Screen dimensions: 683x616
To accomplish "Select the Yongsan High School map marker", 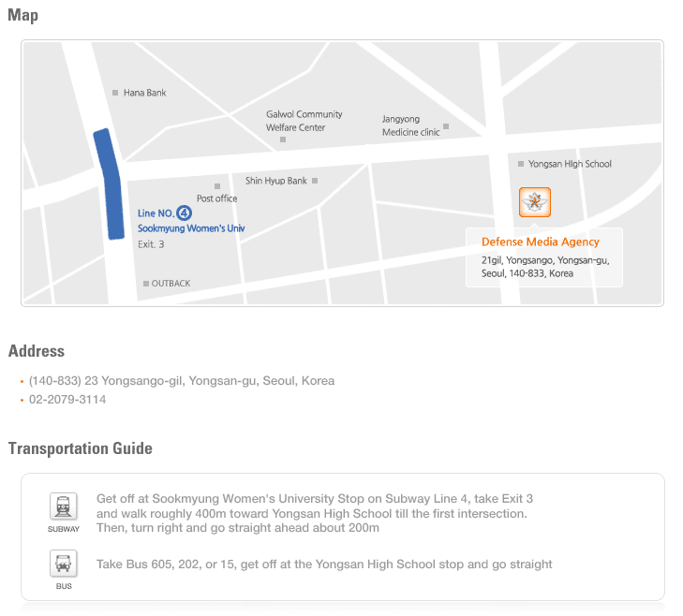I will pyautogui.click(x=521, y=164).
